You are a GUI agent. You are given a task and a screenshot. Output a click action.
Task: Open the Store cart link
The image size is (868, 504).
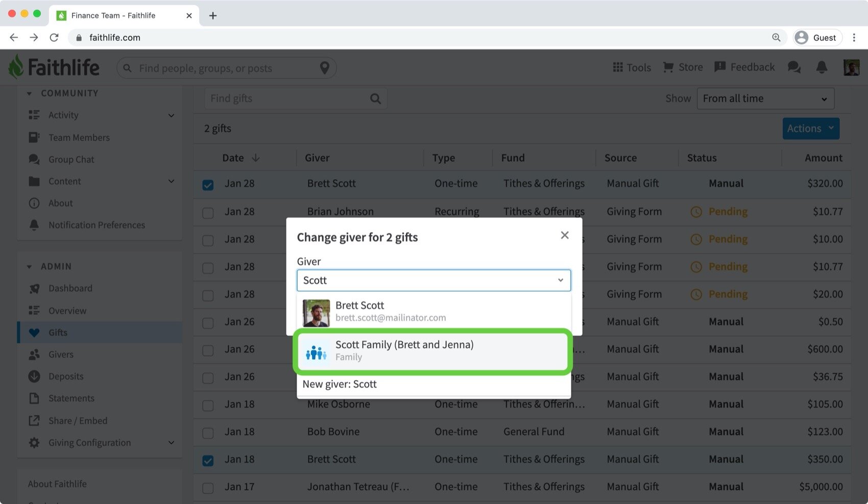[x=683, y=67]
